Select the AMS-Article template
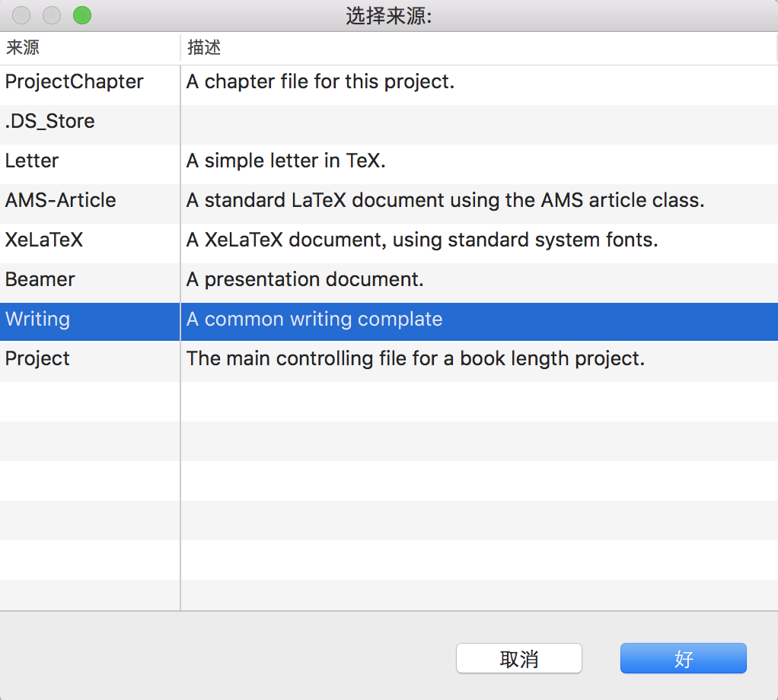The width and height of the screenshot is (778, 700). click(x=60, y=200)
